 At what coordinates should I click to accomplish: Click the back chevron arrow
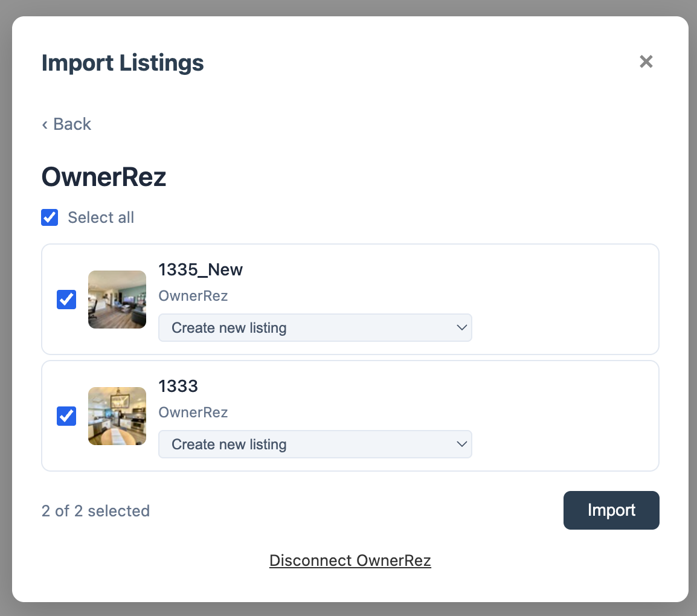tap(45, 124)
